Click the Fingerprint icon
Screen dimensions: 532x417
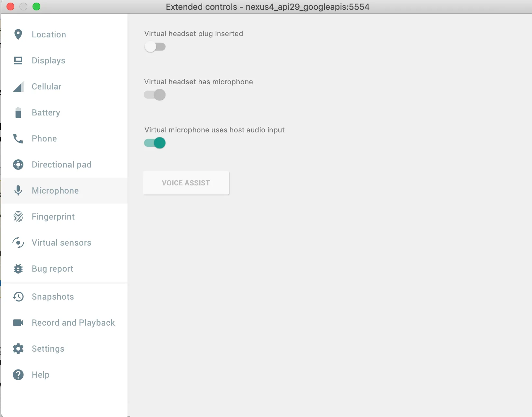point(18,217)
